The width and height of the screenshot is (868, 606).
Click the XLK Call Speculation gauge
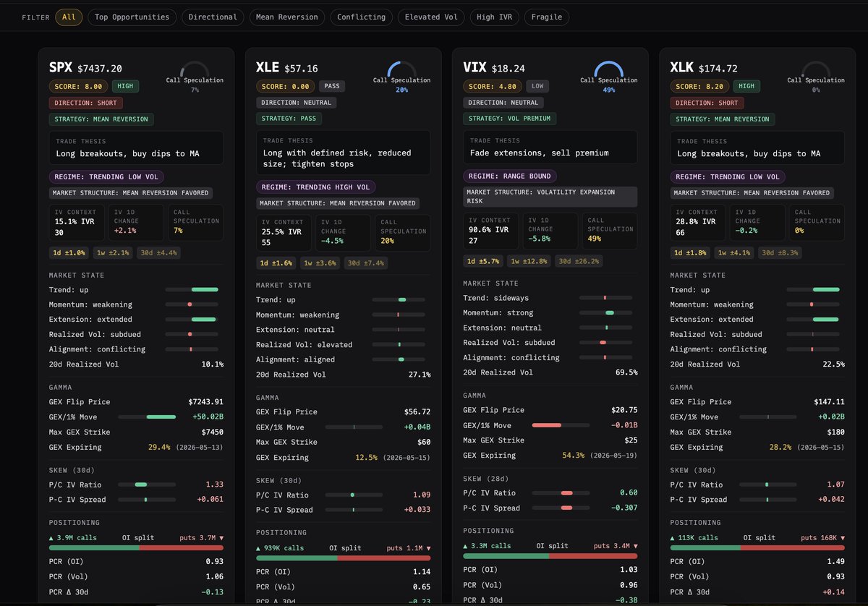pyautogui.click(x=815, y=76)
